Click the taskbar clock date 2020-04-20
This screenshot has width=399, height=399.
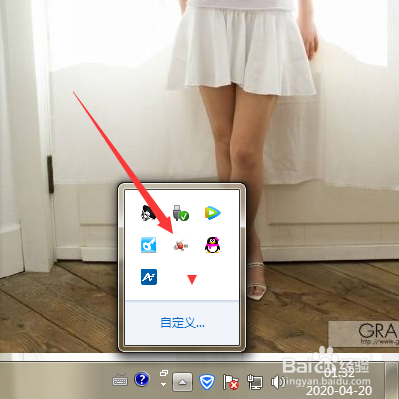(339, 390)
